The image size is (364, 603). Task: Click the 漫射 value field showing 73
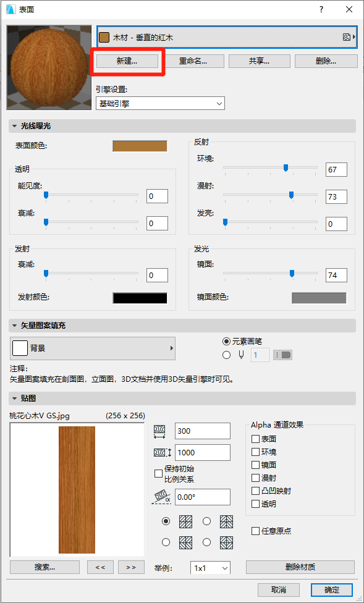tap(336, 197)
